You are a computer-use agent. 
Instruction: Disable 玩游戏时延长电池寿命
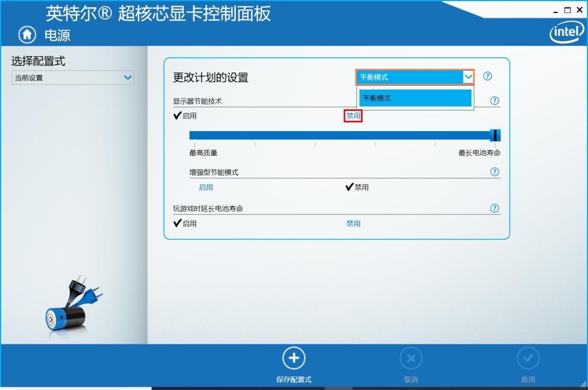tap(353, 223)
